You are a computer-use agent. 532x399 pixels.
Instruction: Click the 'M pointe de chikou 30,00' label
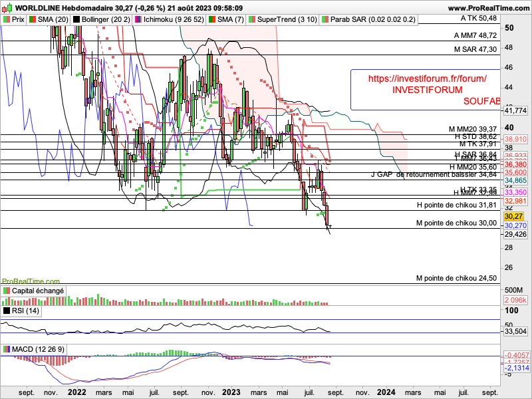pyautogui.click(x=456, y=223)
